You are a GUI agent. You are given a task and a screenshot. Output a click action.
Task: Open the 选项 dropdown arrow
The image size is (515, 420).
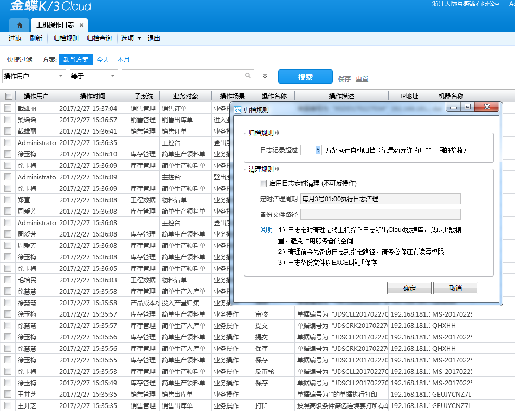139,38
